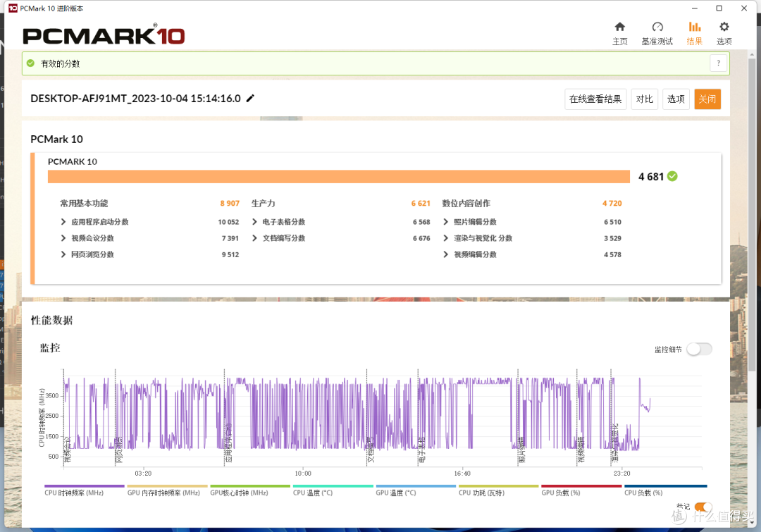Click the 数位内容创作 score 4 720
The image size is (761, 532).
pyautogui.click(x=612, y=204)
